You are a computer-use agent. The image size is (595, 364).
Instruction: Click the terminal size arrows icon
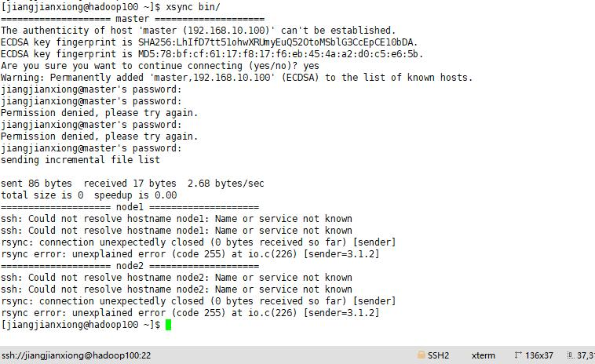point(518,355)
